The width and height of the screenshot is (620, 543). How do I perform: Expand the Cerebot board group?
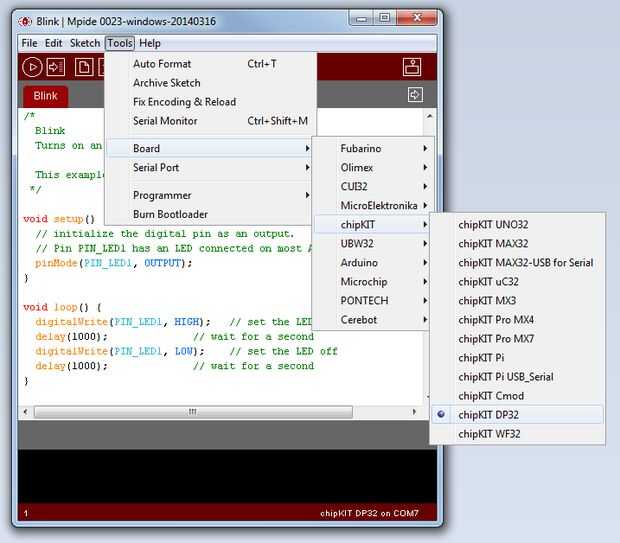coord(373,319)
